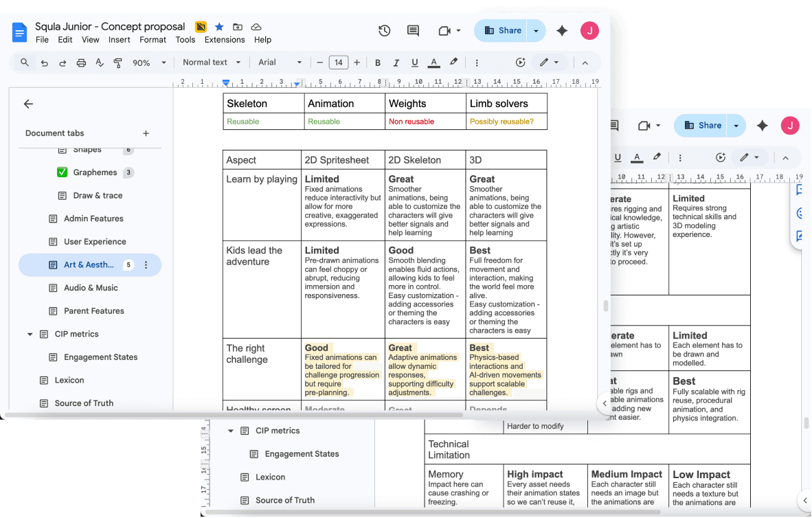Click the Meet camera icon in front window
Screen dimensions: 812x518
click(x=444, y=30)
